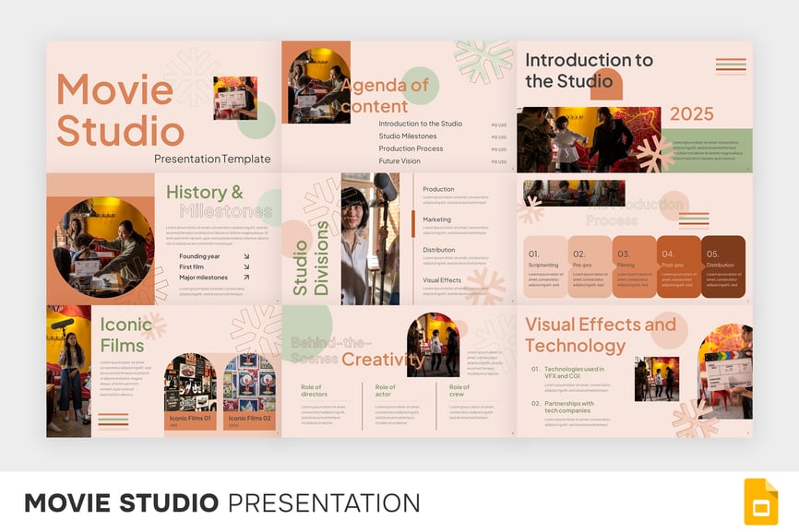Click the Iconic Films 02 label
The width and height of the screenshot is (799, 532).
click(249, 419)
